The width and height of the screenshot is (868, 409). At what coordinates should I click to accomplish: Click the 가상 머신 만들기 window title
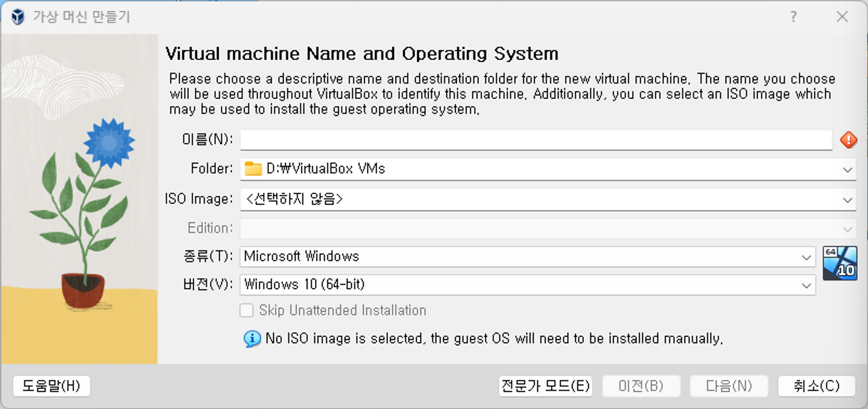click(x=81, y=17)
